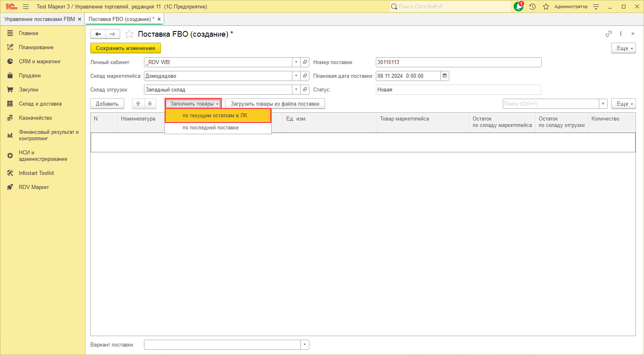Open the Продажи bag icon
644x355 pixels.
click(x=10, y=75)
